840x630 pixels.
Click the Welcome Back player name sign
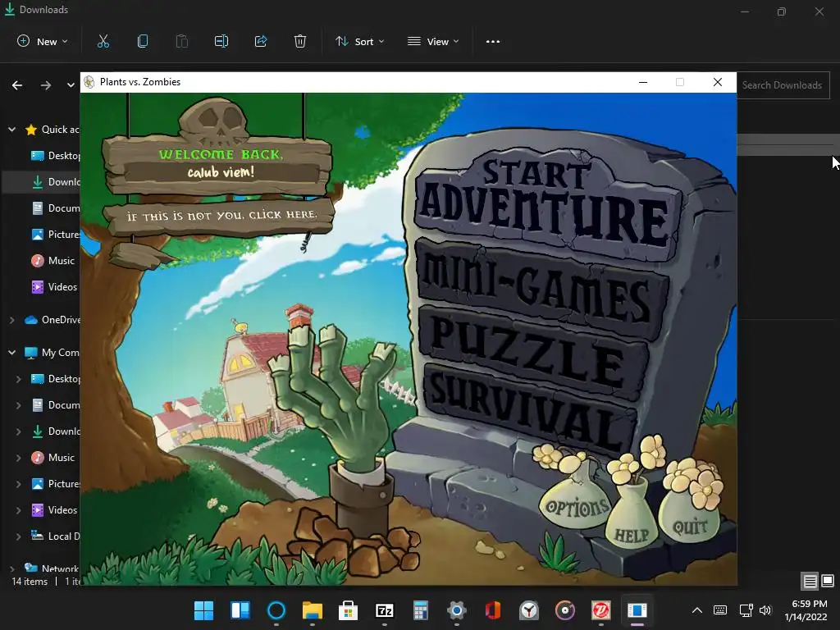point(220,164)
